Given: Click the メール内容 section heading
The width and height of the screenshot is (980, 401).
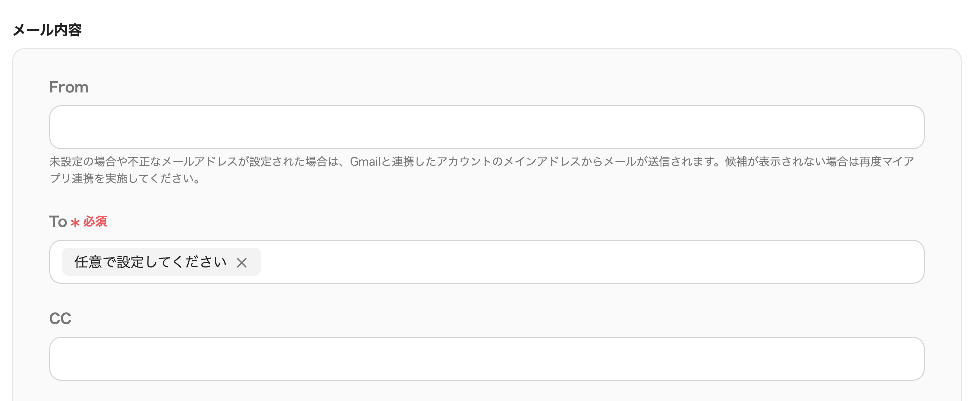Looking at the screenshot, I should (x=47, y=29).
